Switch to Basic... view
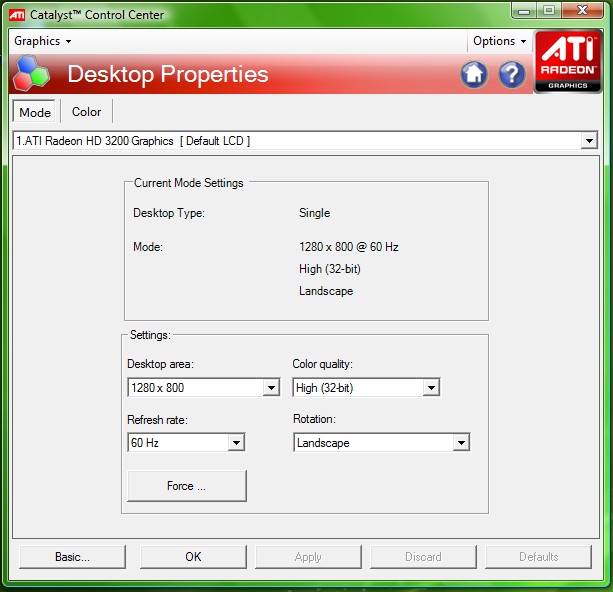The width and height of the screenshot is (613, 592). coord(72,557)
